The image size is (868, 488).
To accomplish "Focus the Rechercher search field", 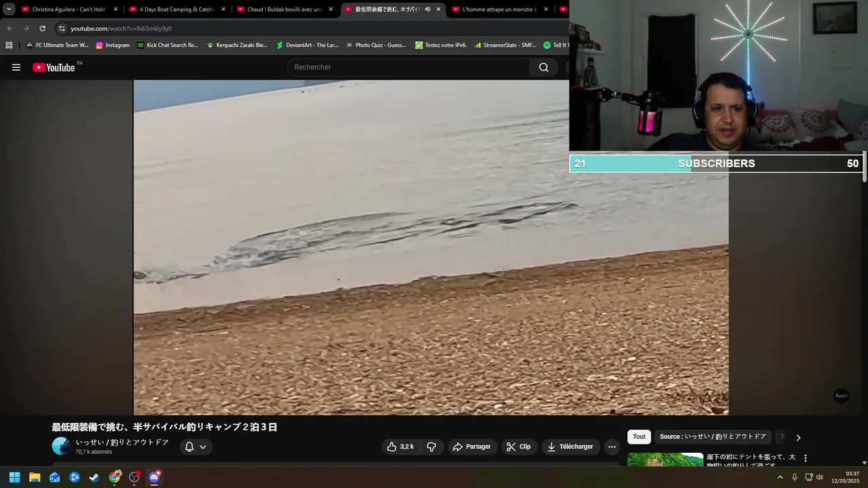I will click(408, 67).
